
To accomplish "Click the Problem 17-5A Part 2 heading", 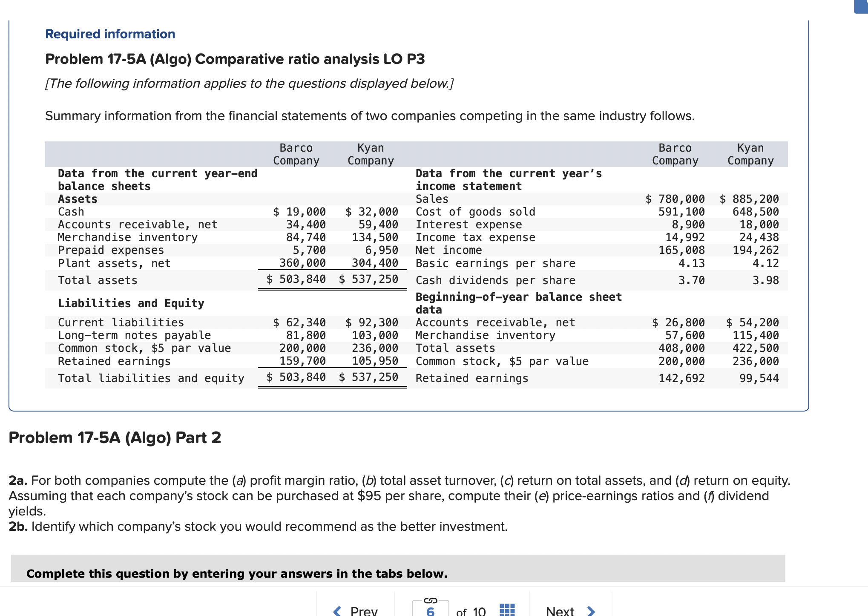I will (115, 438).
